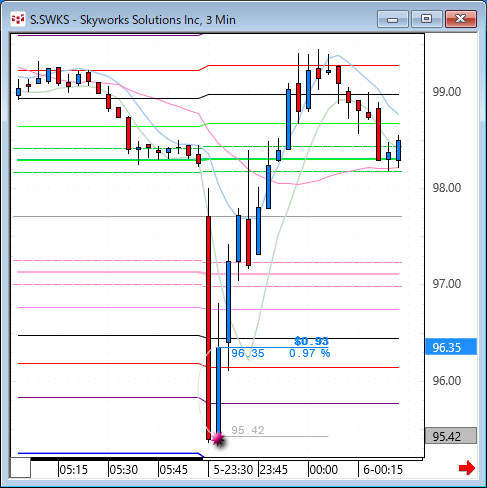Click the red scroll-right arrow

467,468
